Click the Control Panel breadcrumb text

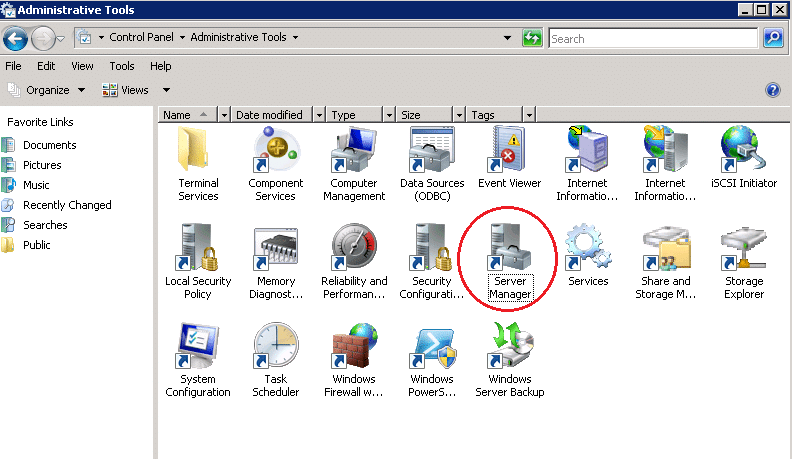tap(141, 37)
